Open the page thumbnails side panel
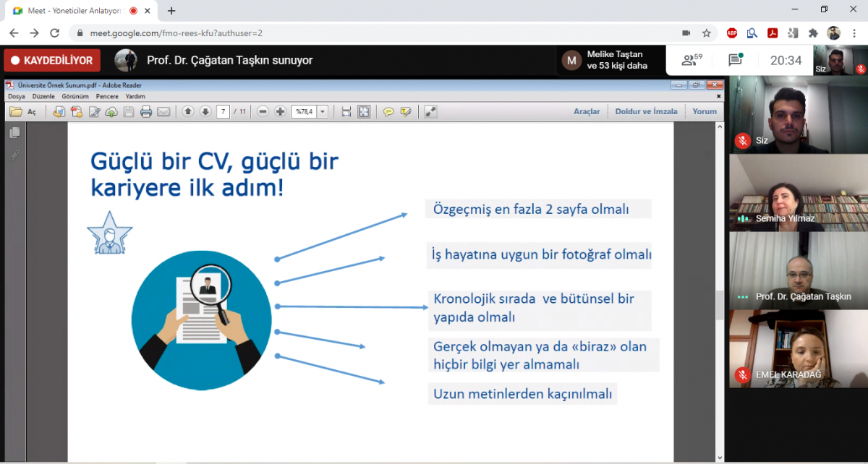The image size is (868, 464). point(14,132)
